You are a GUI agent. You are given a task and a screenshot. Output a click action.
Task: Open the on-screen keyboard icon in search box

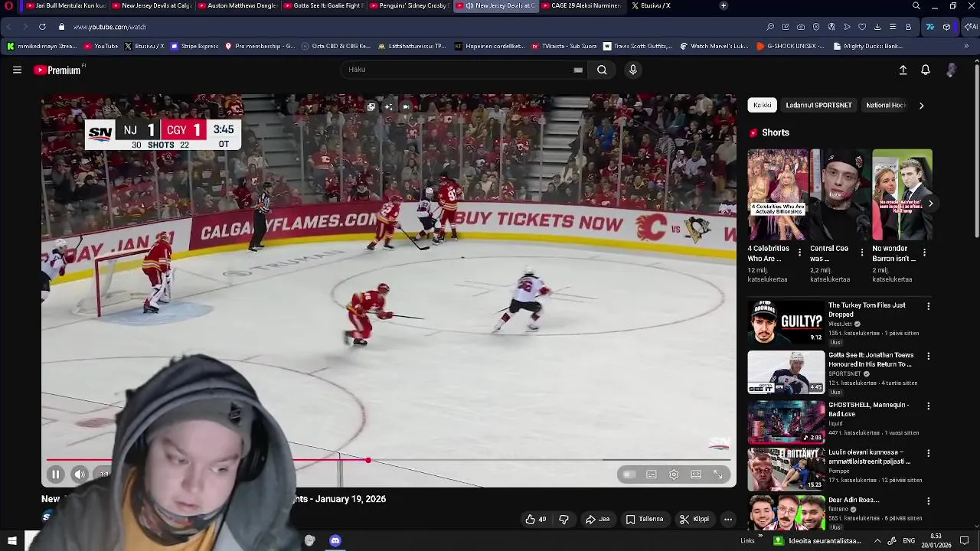[578, 70]
